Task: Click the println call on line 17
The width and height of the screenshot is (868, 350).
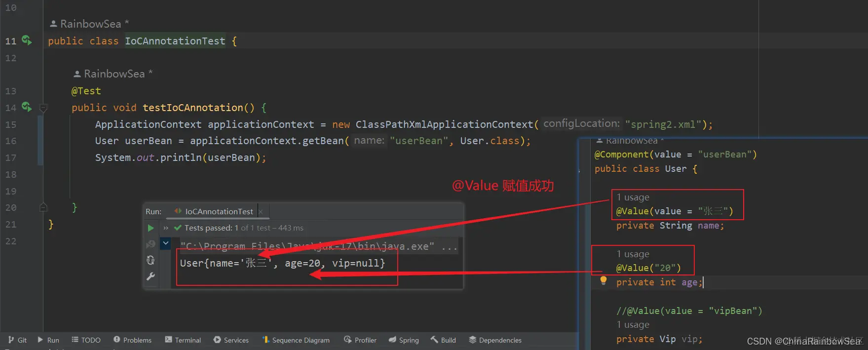Action: (181, 158)
